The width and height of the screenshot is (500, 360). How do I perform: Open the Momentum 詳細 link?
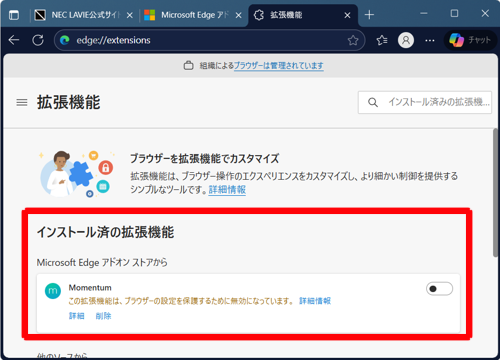(77, 316)
